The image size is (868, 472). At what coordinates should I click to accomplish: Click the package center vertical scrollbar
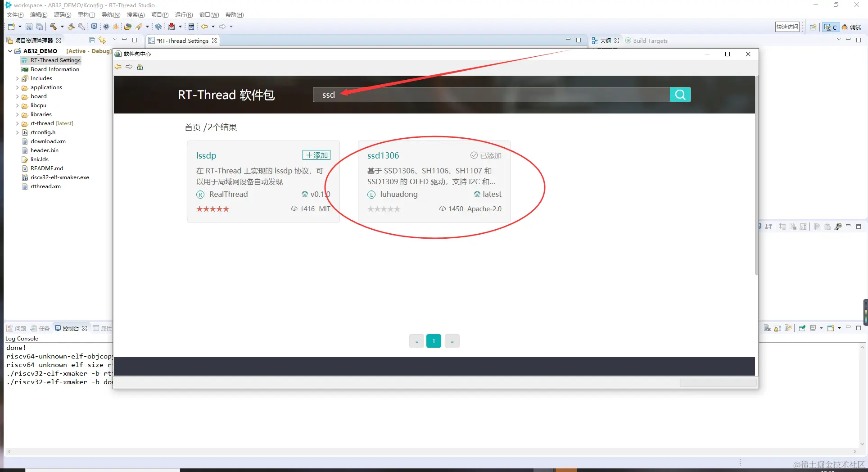coord(756,176)
